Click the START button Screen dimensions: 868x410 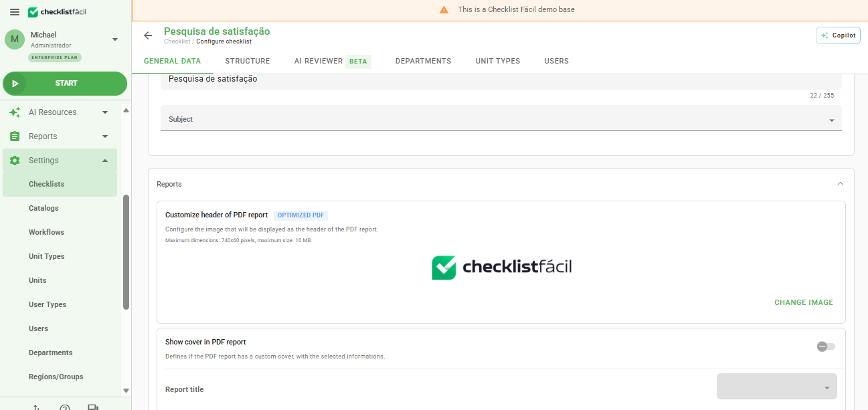[65, 84]
